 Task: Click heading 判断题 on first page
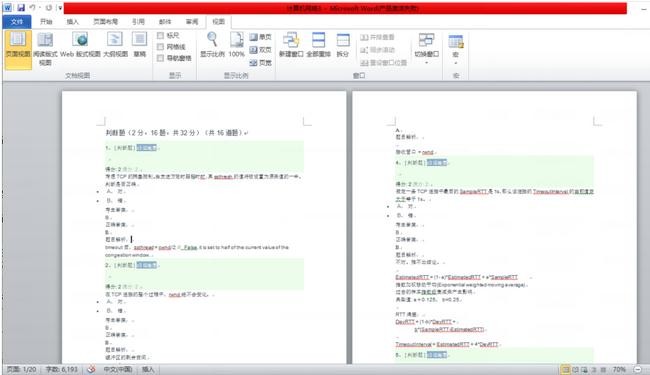pos(116,133)
